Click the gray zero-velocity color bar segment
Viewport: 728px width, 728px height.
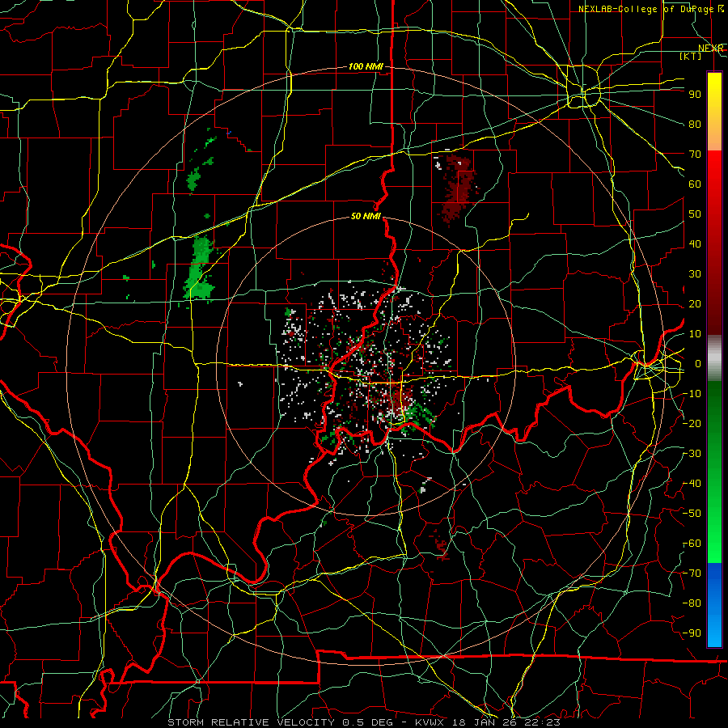(714, 358)
